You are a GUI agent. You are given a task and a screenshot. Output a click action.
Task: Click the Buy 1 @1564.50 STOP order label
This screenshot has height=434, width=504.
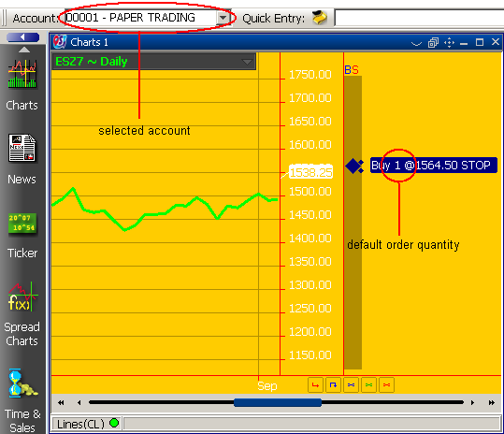433,166
